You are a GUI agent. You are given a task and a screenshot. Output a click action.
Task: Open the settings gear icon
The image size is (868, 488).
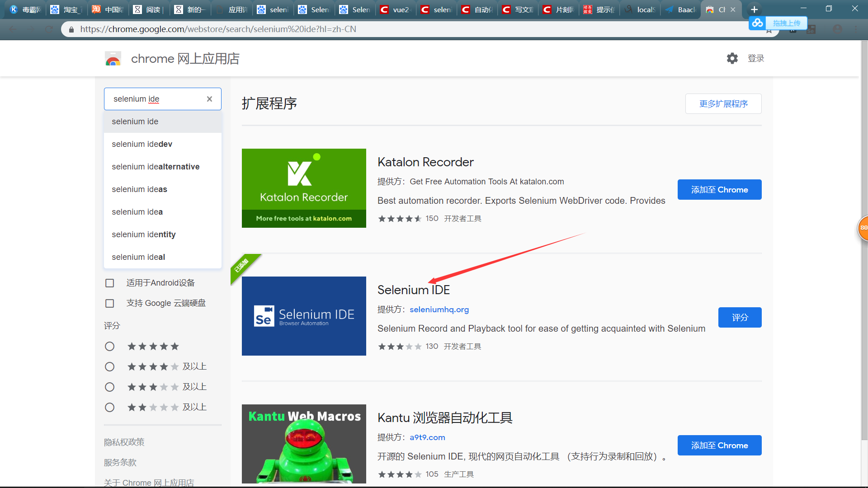732,58
